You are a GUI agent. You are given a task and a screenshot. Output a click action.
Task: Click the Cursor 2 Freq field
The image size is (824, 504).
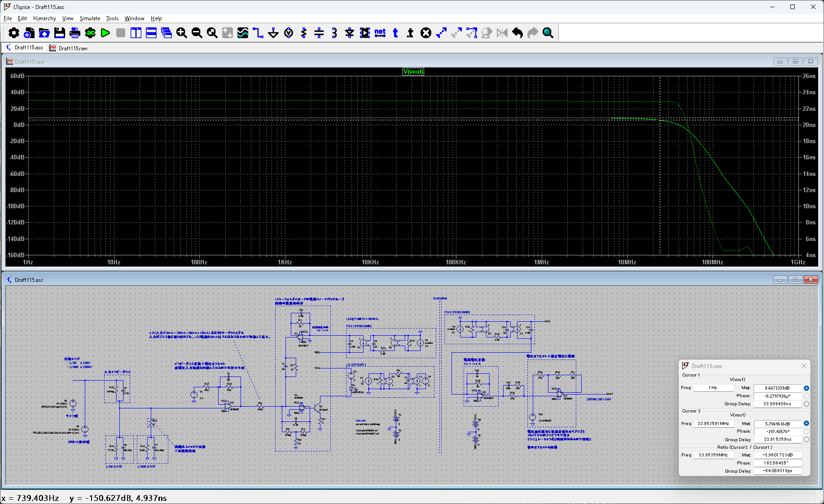pyautogui.click(x=713, y=423)
